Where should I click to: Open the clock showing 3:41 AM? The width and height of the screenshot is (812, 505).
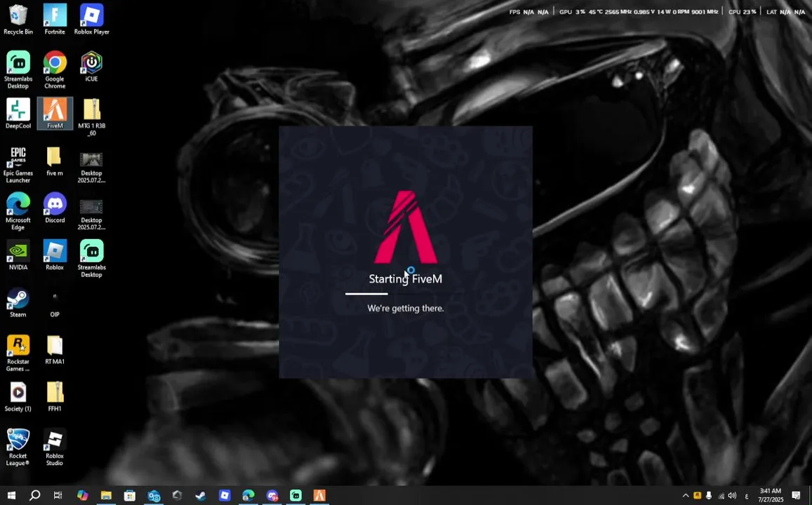(771, 495)
